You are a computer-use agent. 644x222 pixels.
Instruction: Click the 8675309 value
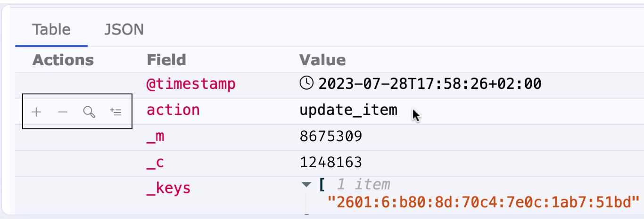pos(331,137)
